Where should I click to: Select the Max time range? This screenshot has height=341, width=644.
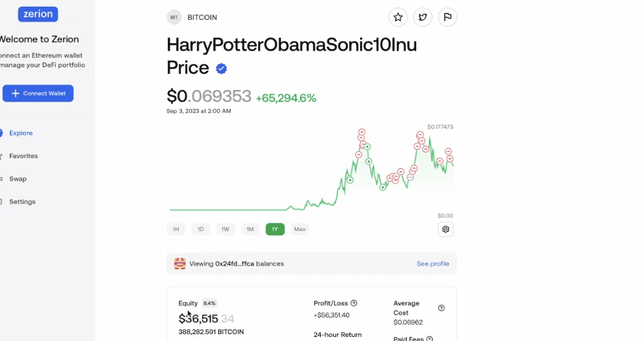(x=300, y=229)
